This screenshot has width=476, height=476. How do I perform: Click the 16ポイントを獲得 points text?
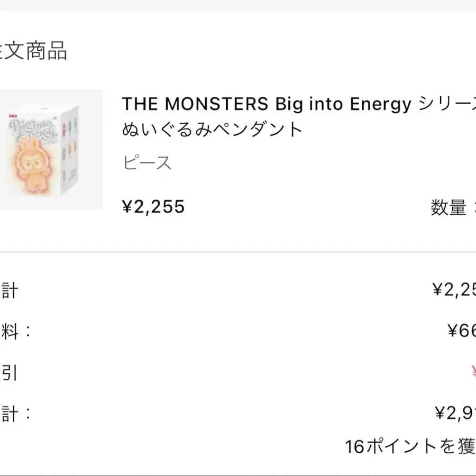410,446
